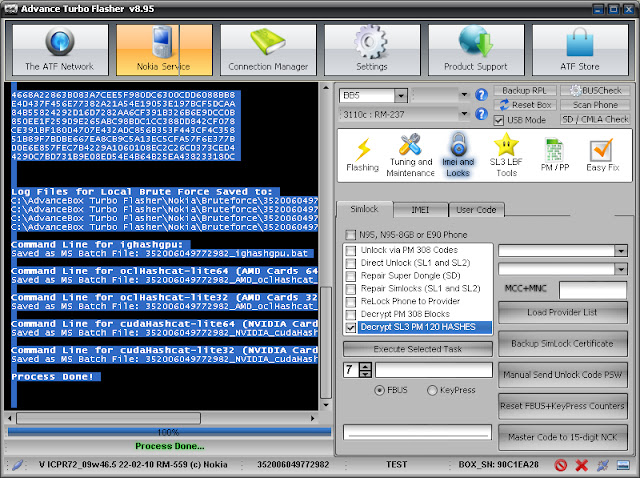Viewport: 640px width, 478px height.
Task: Check Repair Super Dongle (SD)
Action: point(351,276)
